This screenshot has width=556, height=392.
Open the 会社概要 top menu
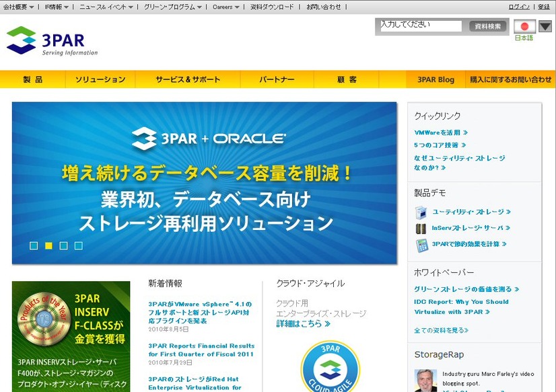18,7
